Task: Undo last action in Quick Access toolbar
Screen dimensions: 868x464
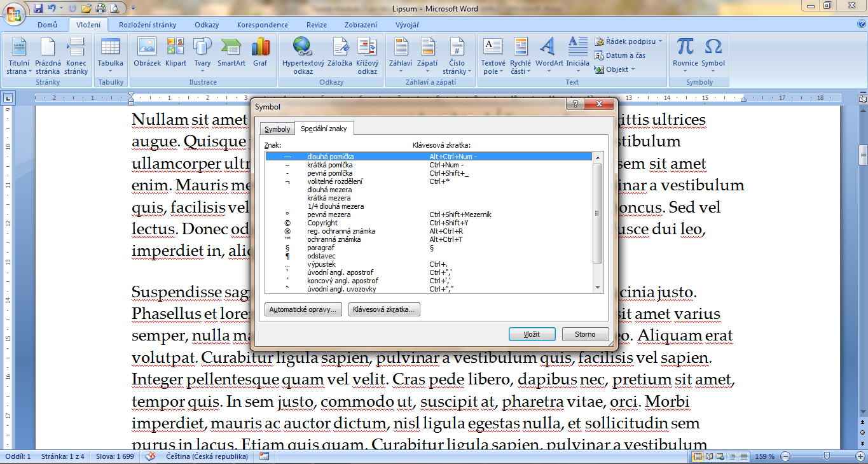Action: (x=52, y=8)
